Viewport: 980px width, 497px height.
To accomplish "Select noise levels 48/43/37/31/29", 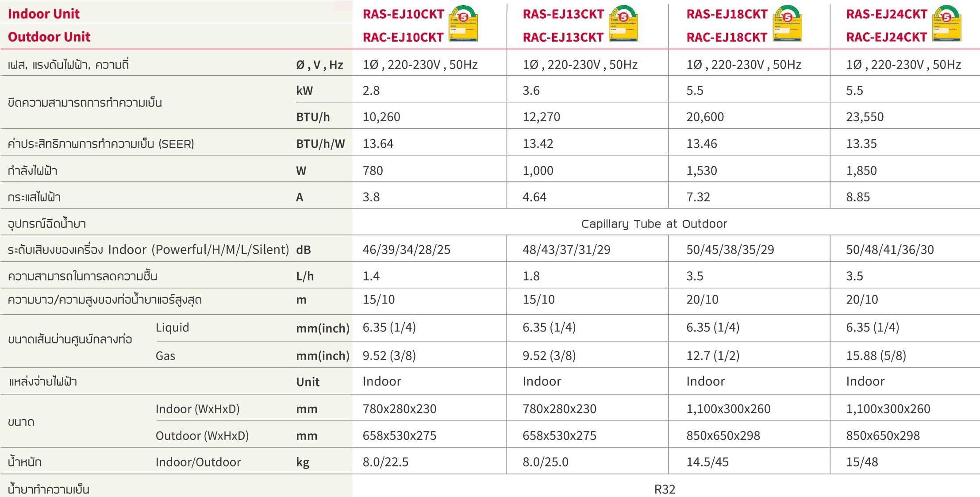I will pos(566,250).
